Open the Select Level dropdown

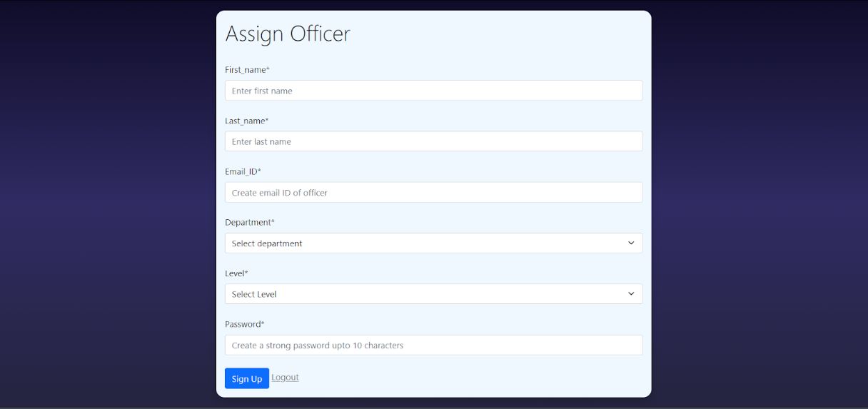coord(433,294)
